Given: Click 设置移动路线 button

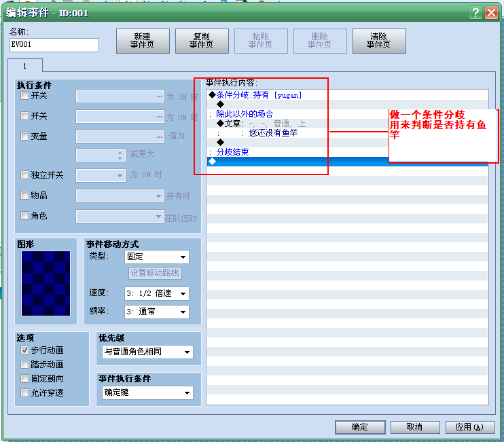Looking at the screenshot, I should point(155,273).
